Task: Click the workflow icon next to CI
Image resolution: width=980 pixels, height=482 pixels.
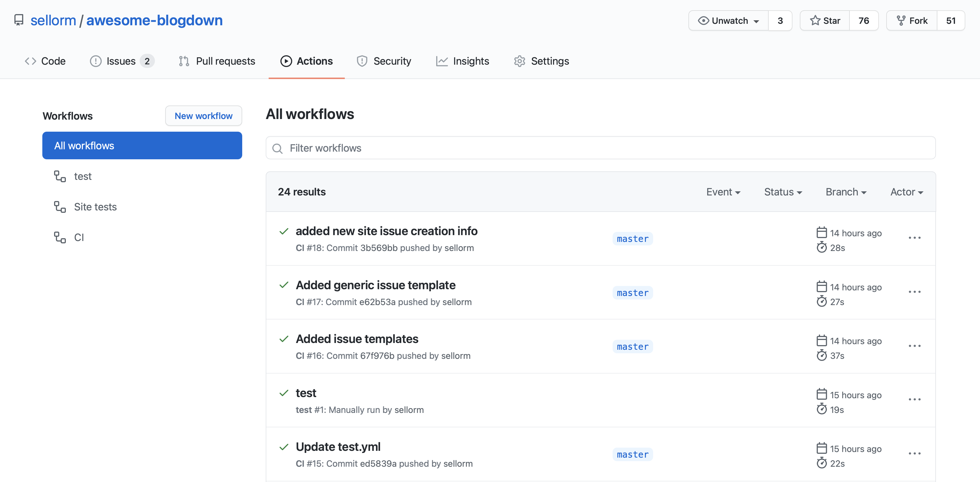Action: point(60,237)
